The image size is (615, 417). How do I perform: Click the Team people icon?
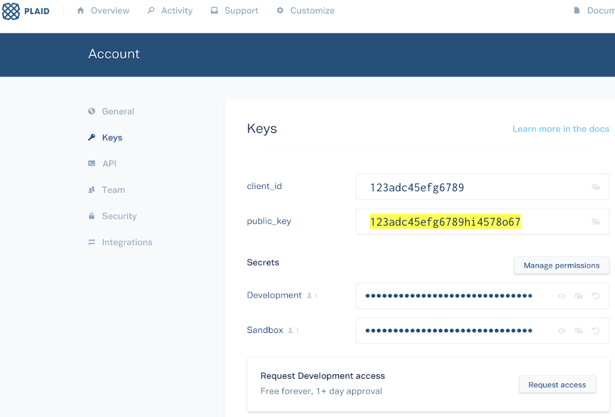pos(92,190)
